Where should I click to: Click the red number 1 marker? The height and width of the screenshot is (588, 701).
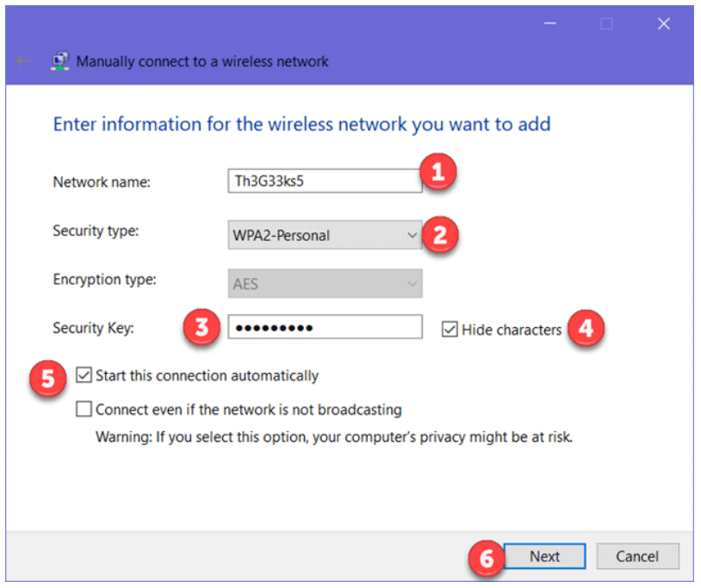coord(438,171)
